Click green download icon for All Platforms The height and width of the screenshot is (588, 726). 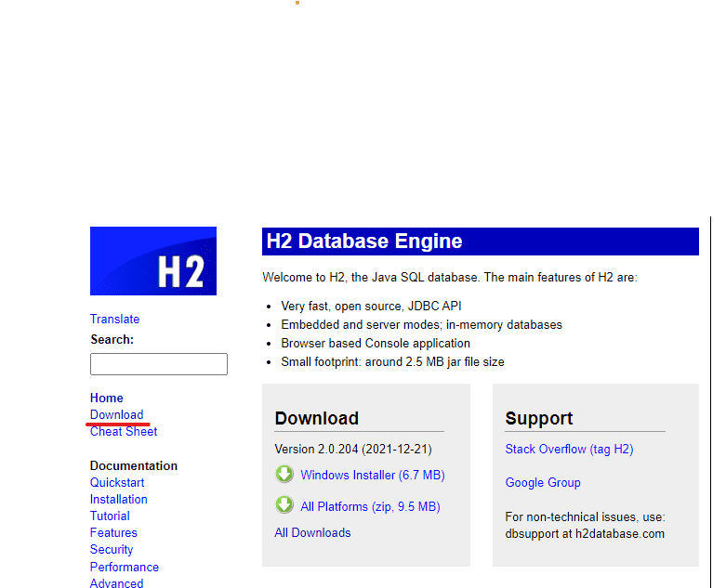pyautogui.click(x=284, y=504)
